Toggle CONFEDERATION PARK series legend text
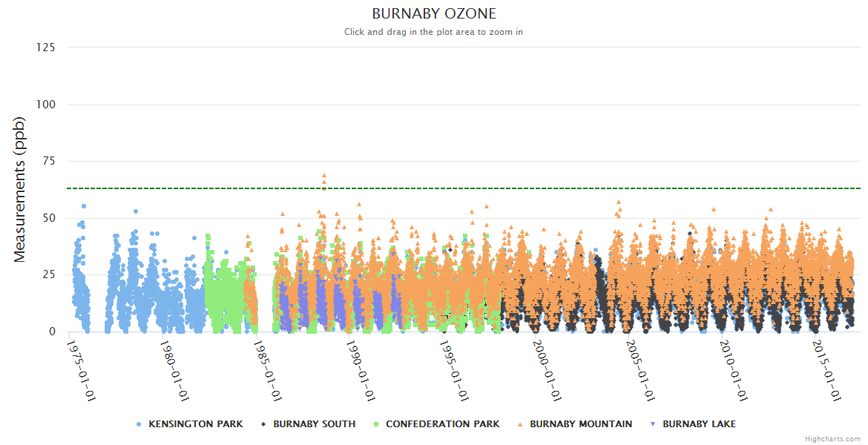This screenshot has width=868, height=445. 442,424
